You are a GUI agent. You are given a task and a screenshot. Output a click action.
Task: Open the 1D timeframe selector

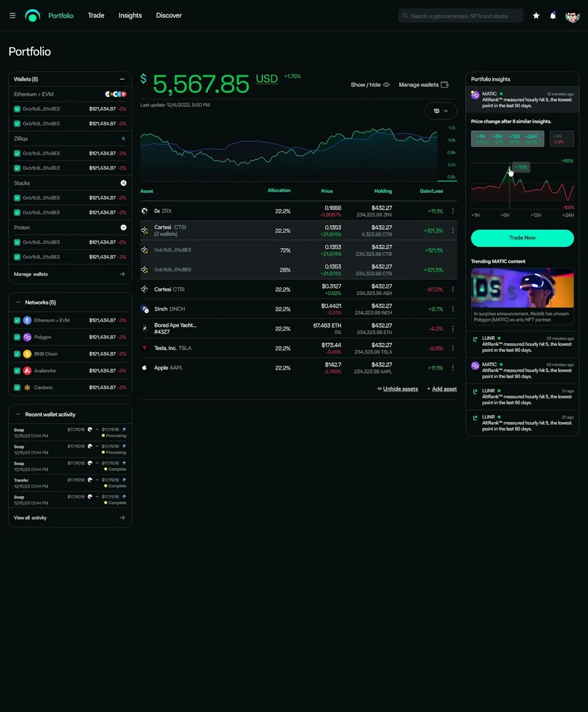440,111
